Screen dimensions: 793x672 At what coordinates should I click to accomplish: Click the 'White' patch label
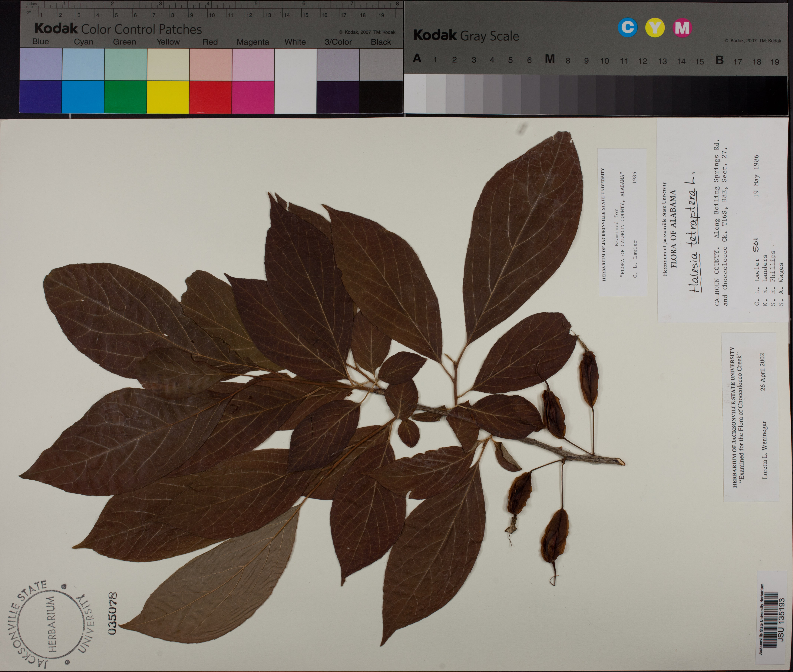pos(295,42)
